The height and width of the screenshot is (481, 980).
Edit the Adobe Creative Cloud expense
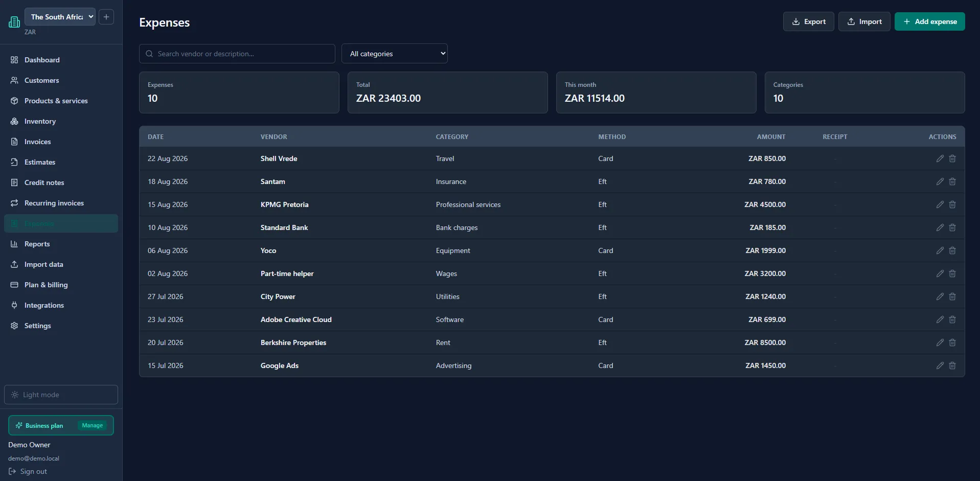940,319
